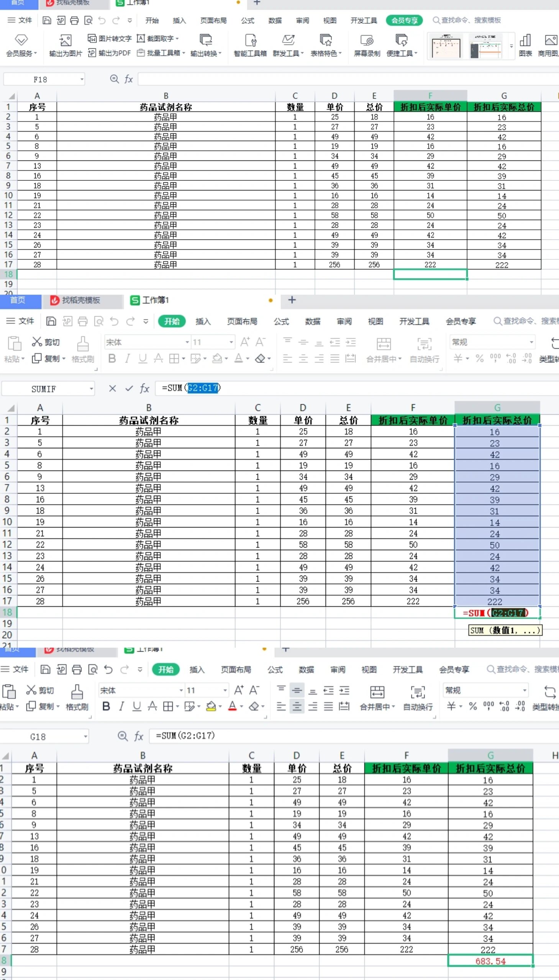Click the save icon in the G18 window toolbar
The width and height of the screenshot is (559, 980).
coord(45,670)
